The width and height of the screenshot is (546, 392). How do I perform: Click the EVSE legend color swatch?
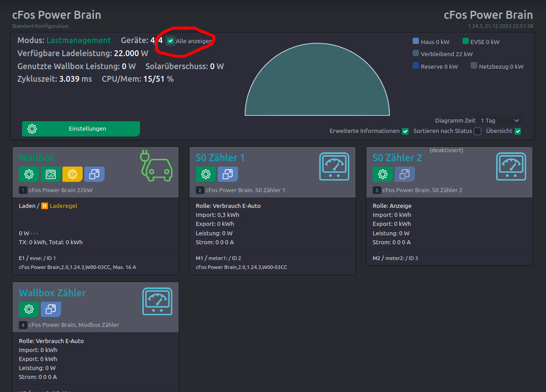pyautogui.click(x=466, y=41)
